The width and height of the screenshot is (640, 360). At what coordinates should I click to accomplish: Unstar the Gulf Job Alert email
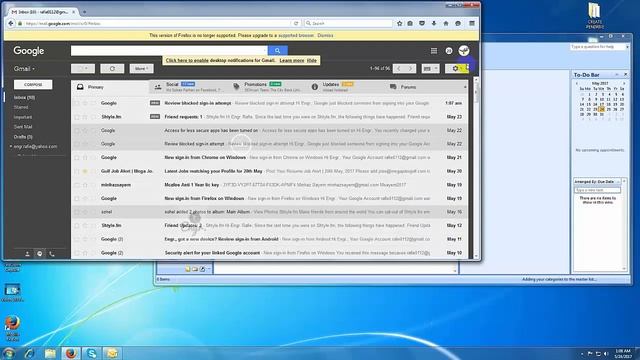(x=85, y=171)
